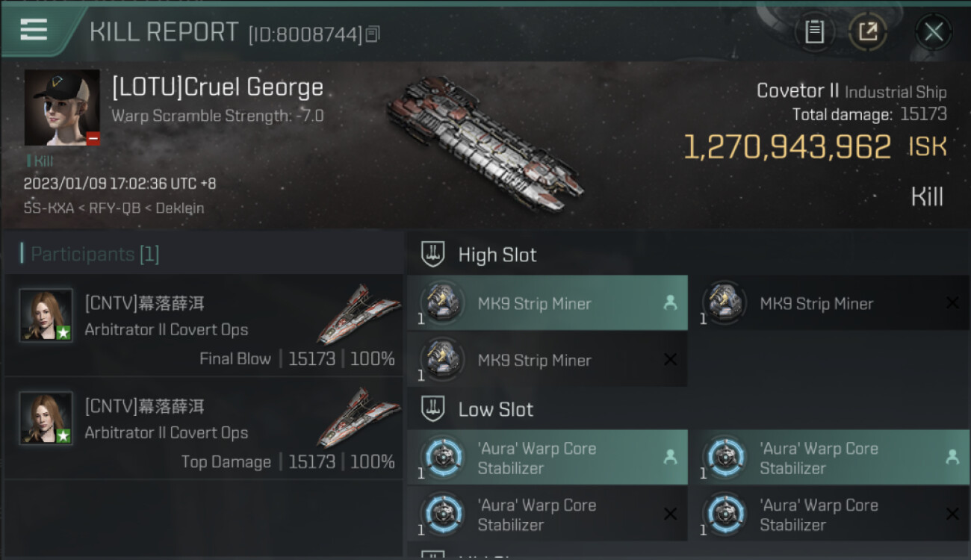Screen dimensions: 971x560
Task: Copy the kill report ID
Action: [x=373, y=34]
